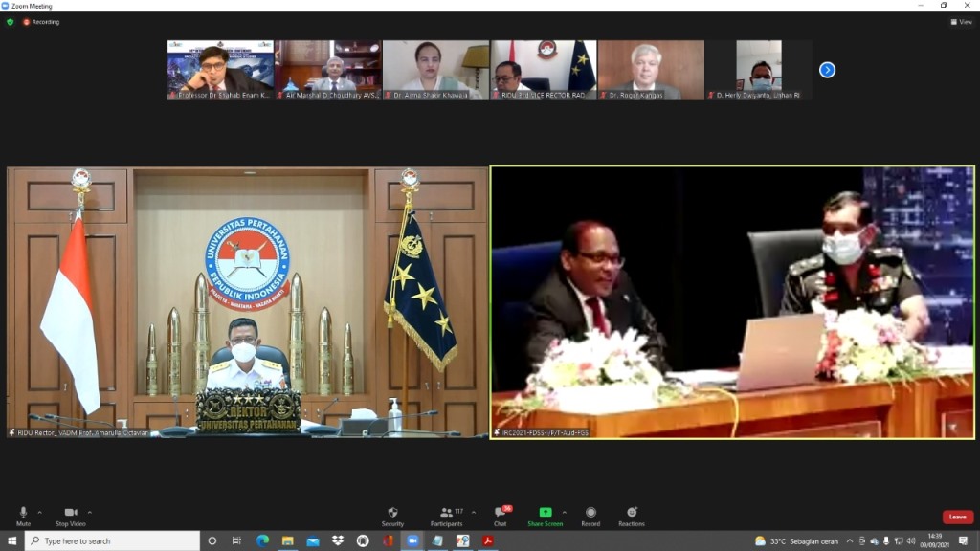Open Dropbox from the taskbar

click(338, 540)
